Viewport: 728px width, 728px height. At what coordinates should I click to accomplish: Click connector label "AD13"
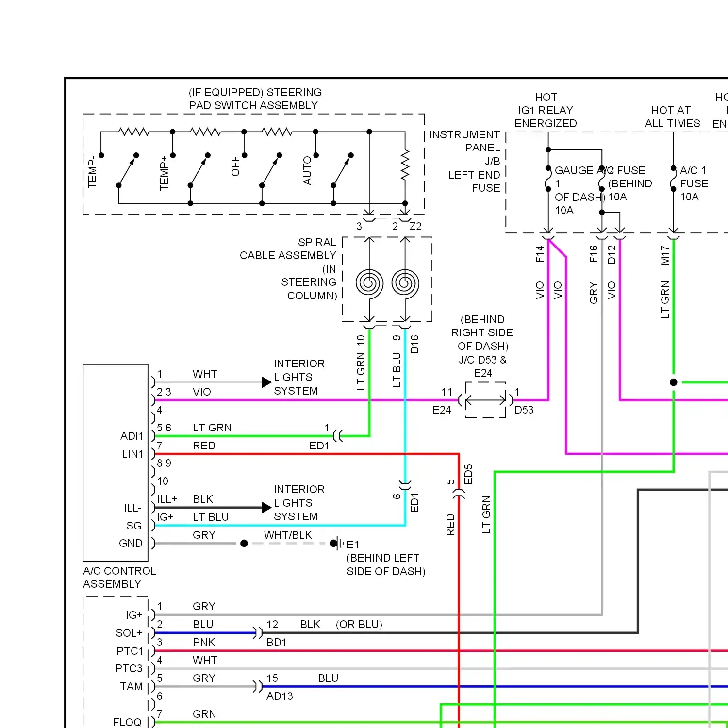(280, 696)
